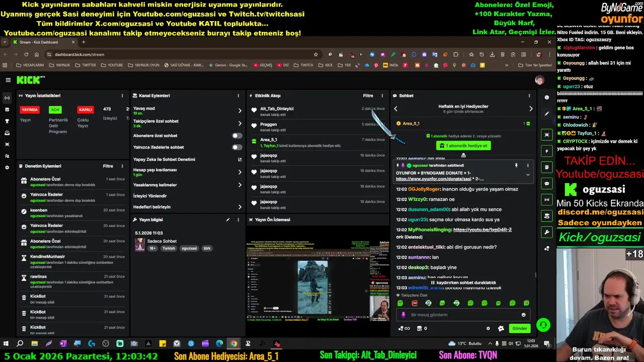This screenshot has width=644, height=362.
Task: Click the wrench icon in right toolbar
Action: [x=547, y=232]
